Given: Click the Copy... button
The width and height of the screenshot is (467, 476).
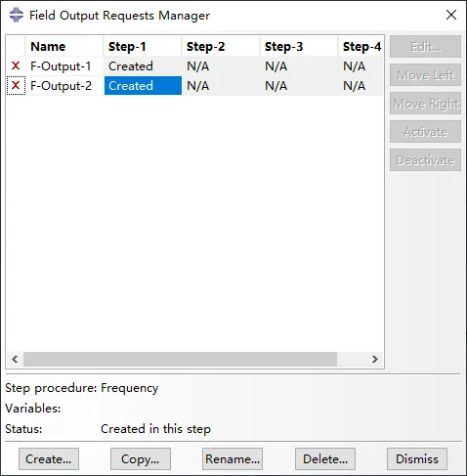Looking at the screenshot, I should point(141,458).
